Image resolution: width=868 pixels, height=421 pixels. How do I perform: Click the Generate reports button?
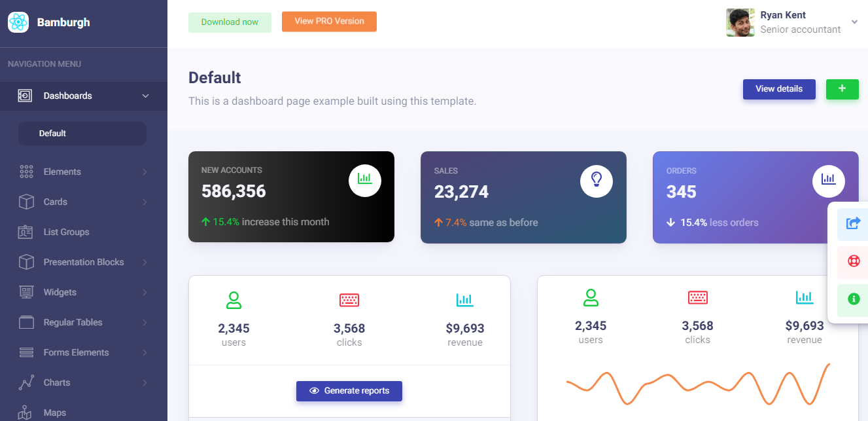tap(349, 391)
